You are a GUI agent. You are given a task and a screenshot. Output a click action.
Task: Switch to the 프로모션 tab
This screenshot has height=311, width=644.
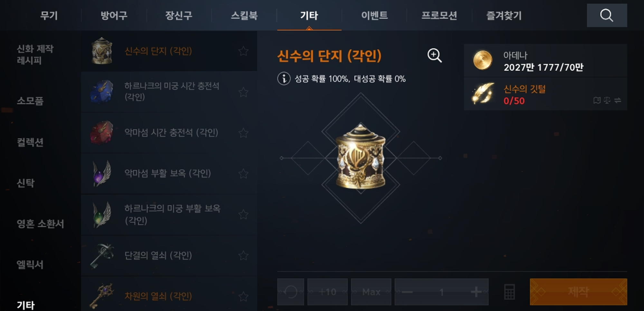[x=439, y=15]
